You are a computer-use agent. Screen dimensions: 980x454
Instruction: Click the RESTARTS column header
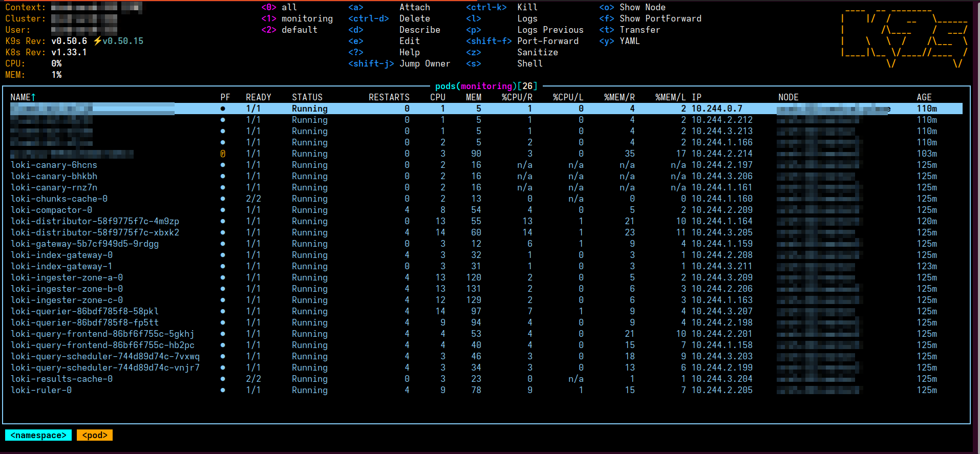[389, 97]
